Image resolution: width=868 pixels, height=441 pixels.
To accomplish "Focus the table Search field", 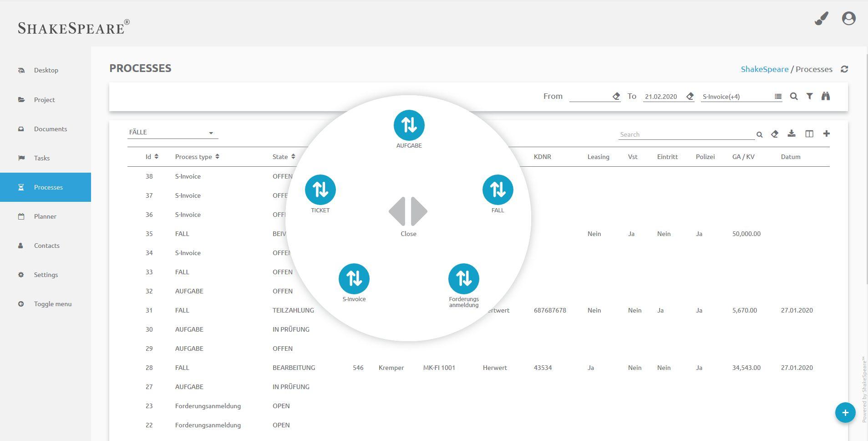I will click(x=686, y=134).
